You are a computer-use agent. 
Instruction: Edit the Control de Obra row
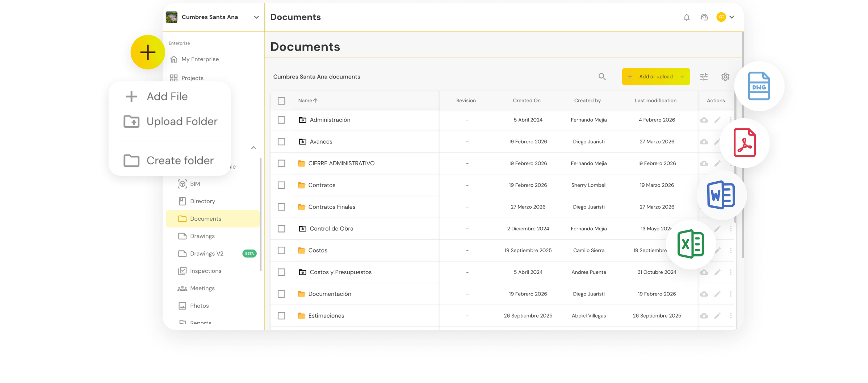pos(717,229)
